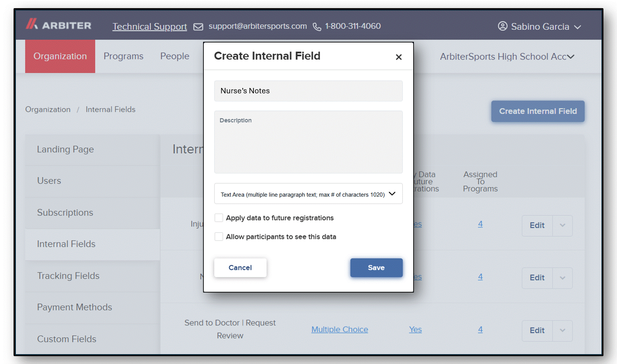
Task: Open the Text Area field type dropdown
Action: (x=308, y=194)
